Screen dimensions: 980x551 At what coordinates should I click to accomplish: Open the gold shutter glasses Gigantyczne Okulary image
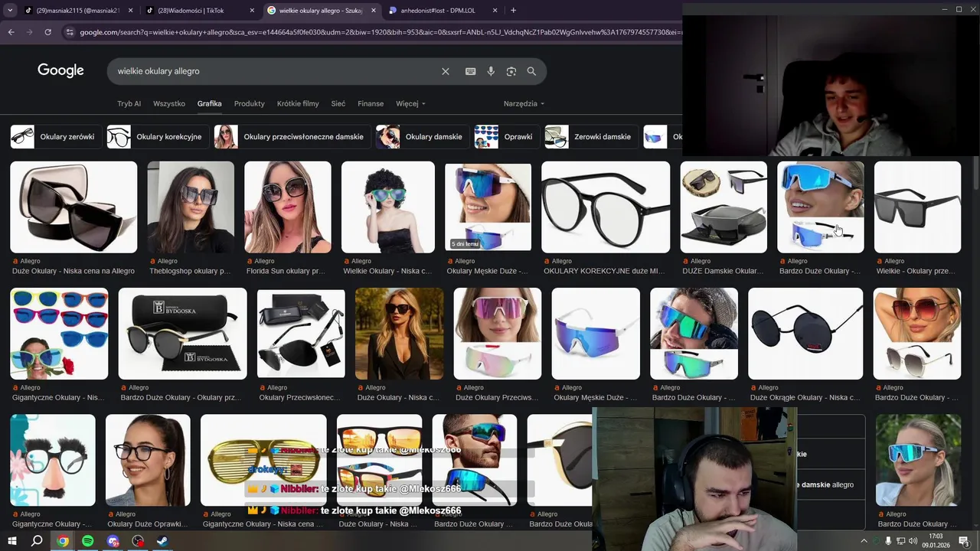[263, 460]
